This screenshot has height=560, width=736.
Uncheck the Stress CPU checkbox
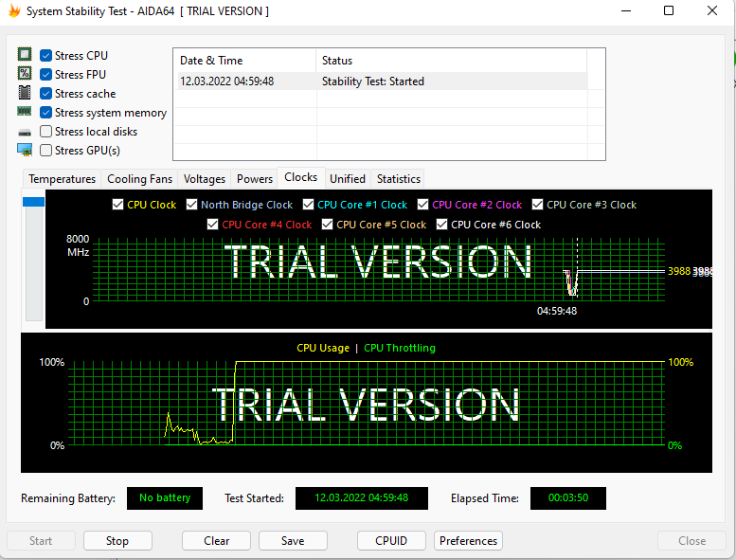pyautogui.click(x=45, y=55)
